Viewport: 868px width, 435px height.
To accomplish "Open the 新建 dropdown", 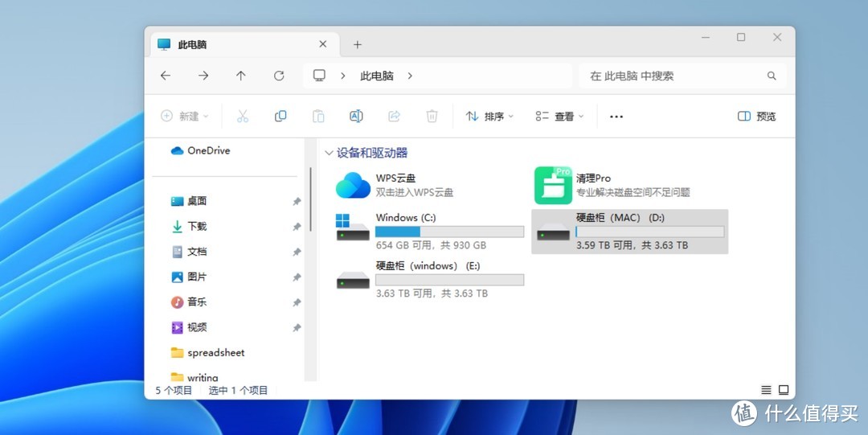I will click(184, 117).
